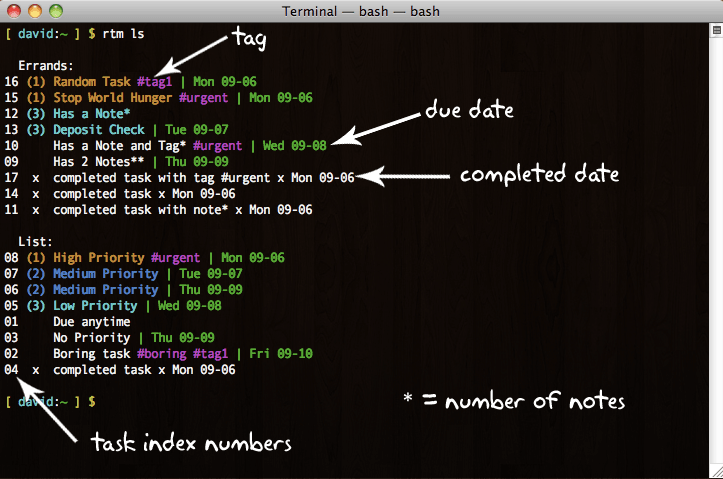Click the red close window button
Screen dimensions: 723x479
[x=14, y=11]
